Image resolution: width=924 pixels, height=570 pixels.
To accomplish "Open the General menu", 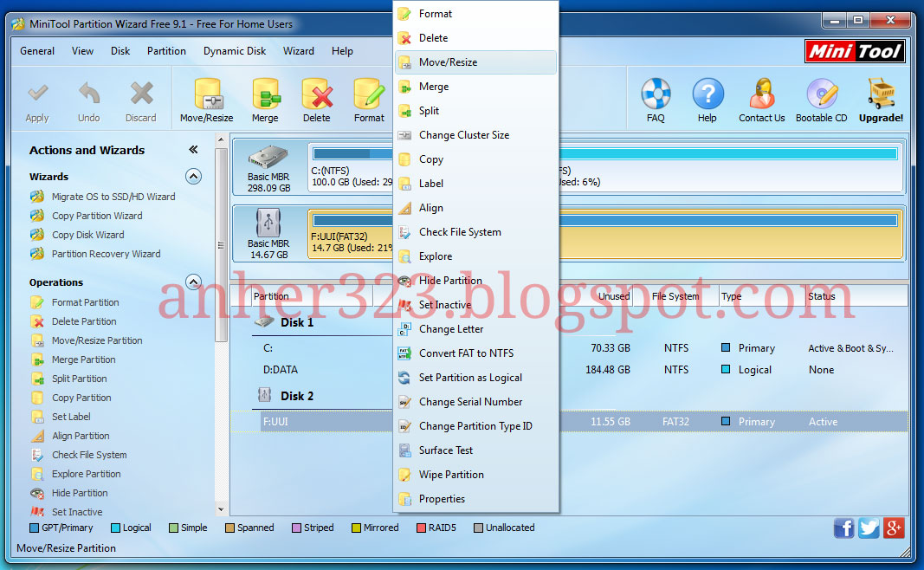I will (x=37, y=51).
